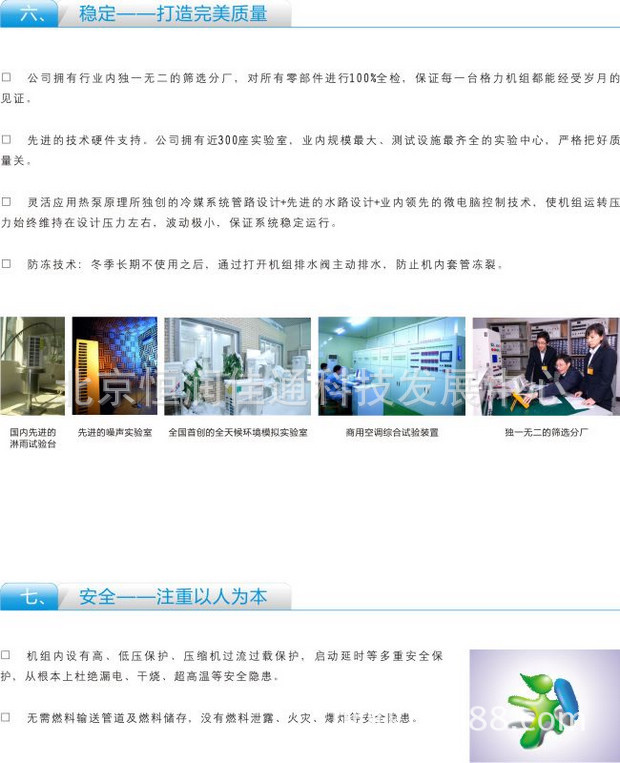This screenshot has width=620, height=763.
Task: View the commercial air conditioning test device photo
Action: coord(391,367)
